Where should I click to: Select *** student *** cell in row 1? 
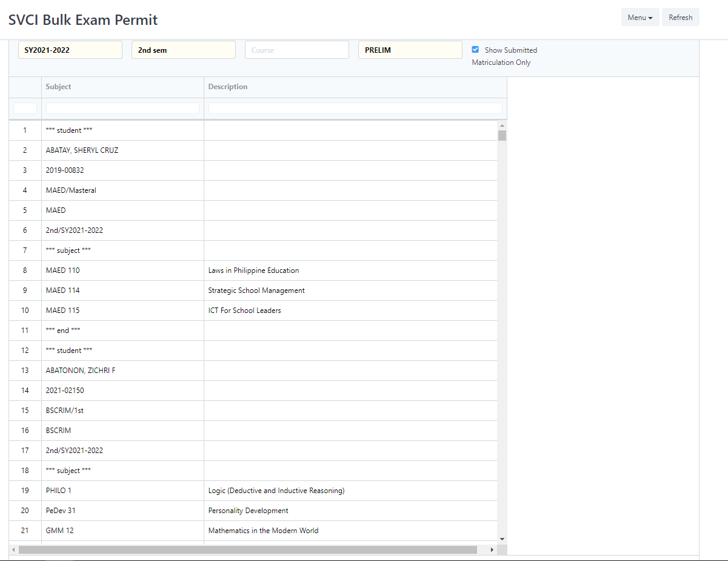point(123,130)
